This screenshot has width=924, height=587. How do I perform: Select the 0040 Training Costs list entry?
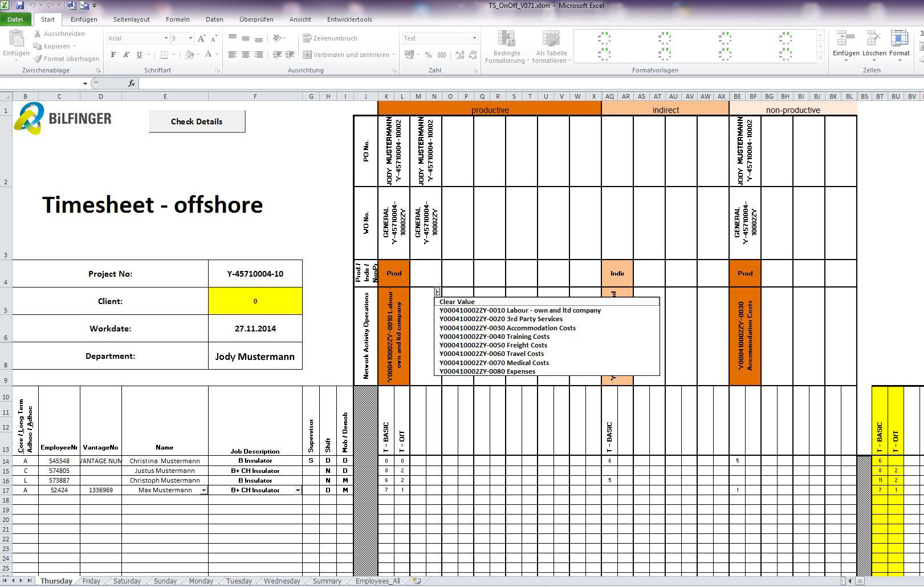pyautogui.click(x=494, y=337)
